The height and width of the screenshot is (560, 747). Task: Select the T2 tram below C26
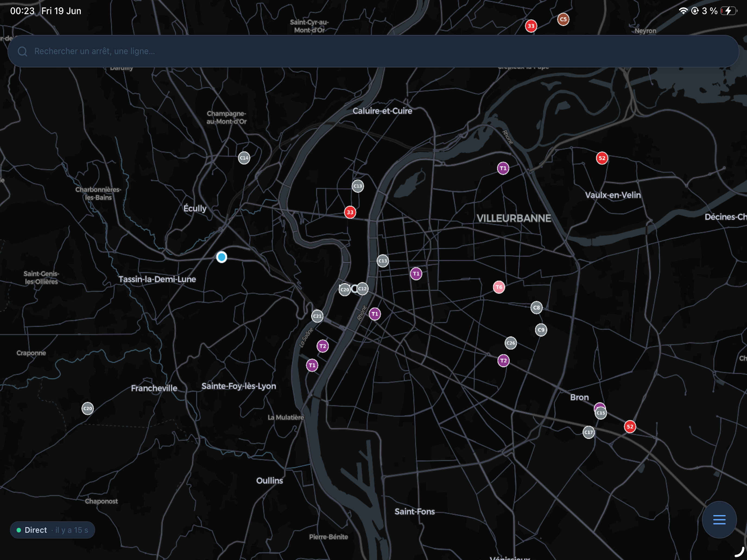pyautogui.click(x=503, y=361)
